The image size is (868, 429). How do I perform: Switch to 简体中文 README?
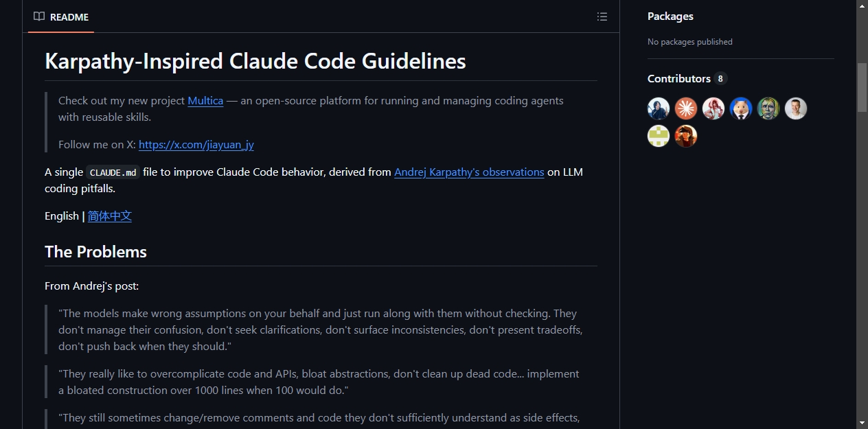pos(110,216)
